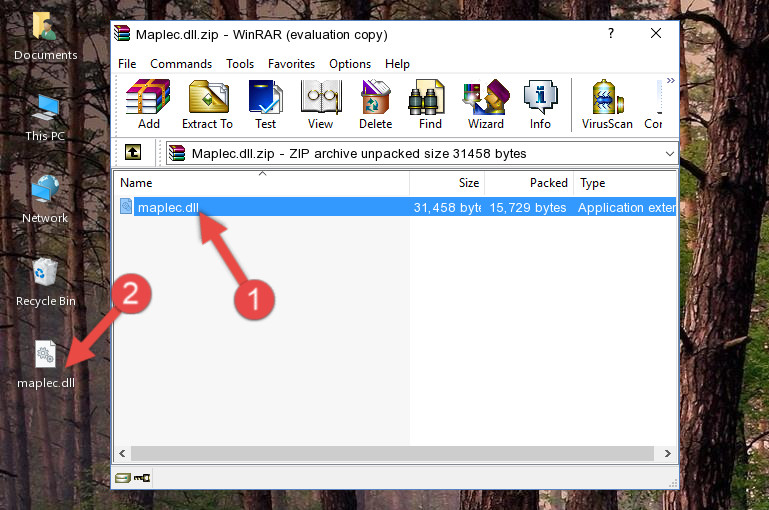Close the WinRAR window
Screen dimensions: 769x510
(656, 33)
